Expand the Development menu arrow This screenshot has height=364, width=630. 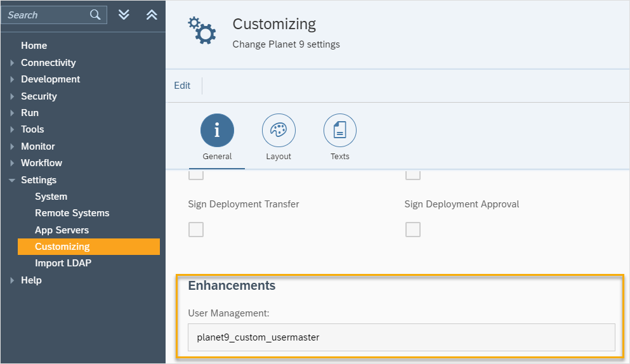12,79
